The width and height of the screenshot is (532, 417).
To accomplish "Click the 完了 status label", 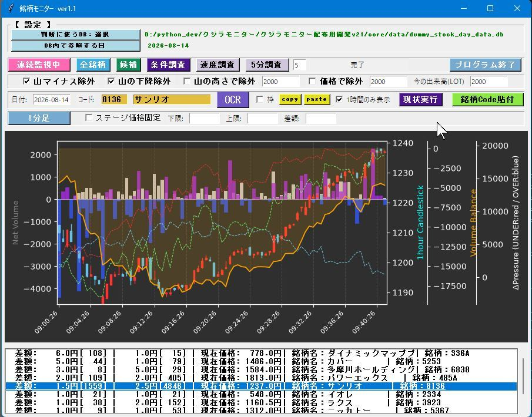I will coord(357,65).
